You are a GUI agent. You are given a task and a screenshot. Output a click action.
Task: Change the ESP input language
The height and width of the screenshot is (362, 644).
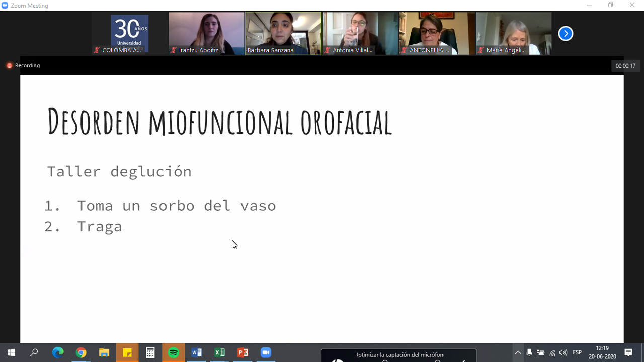577,352
